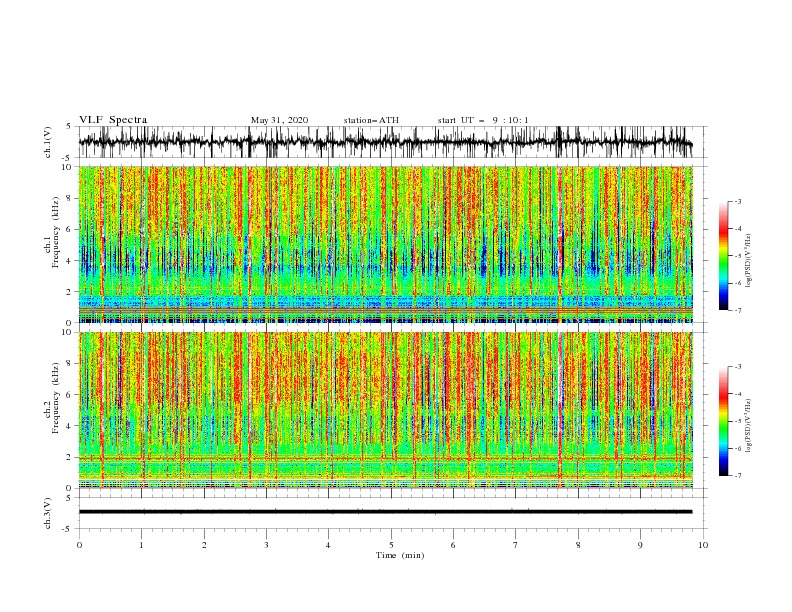Click the "ch.3(V)" axis label
Viewport: 792px width, 612px height.
pos(48,513)
